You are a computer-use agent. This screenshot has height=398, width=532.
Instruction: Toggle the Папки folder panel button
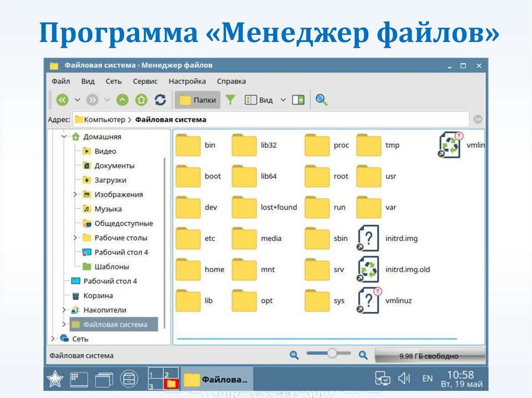click(197, 100)
